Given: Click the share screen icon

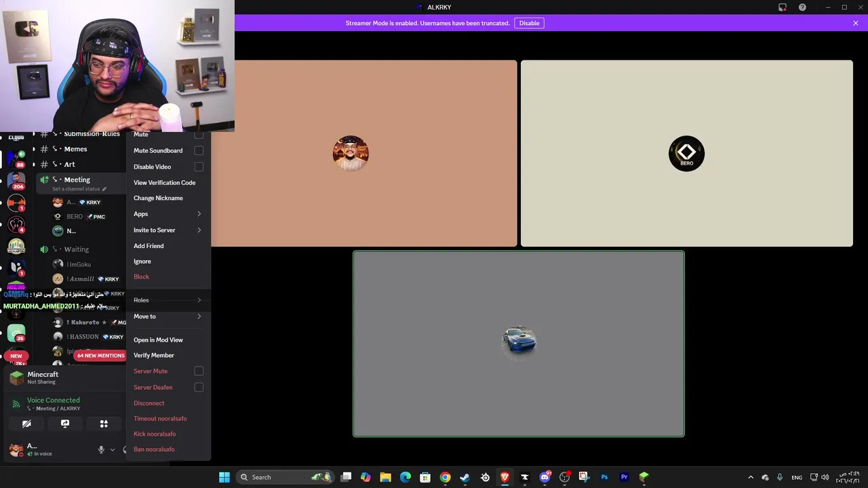Looking at the screenshot, I should pyautogui.click(x=65, y=424).
